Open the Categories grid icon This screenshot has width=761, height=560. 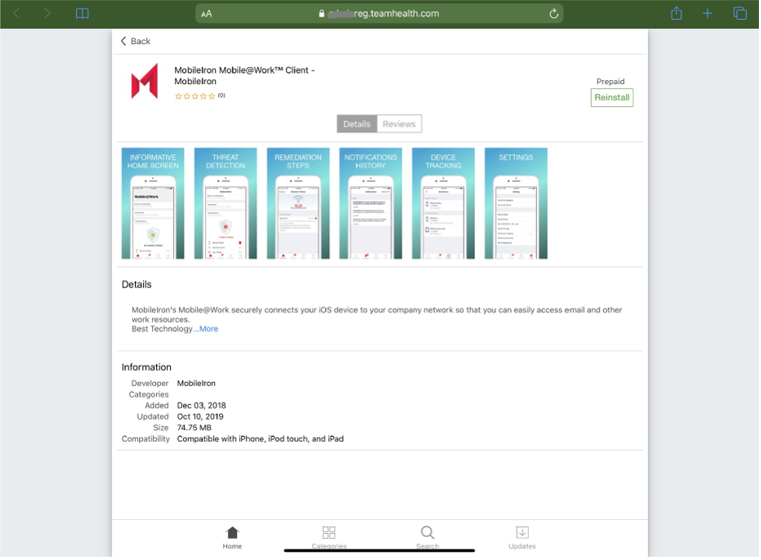[x=329, y=536]
